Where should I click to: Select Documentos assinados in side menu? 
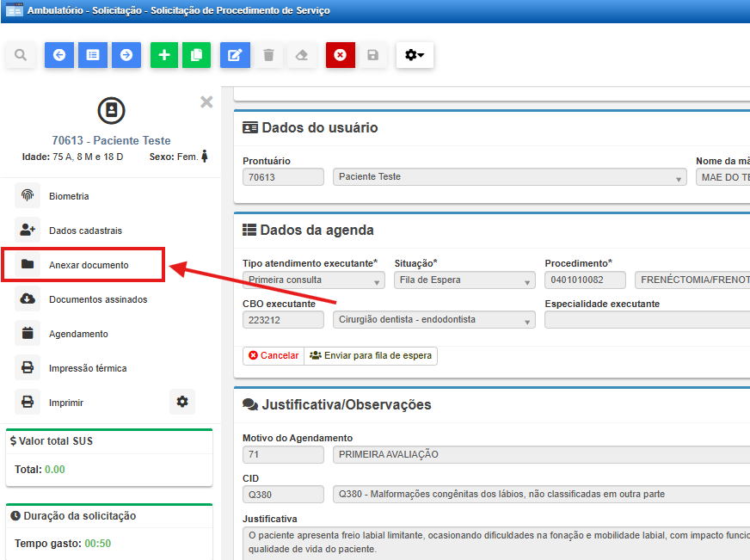[x=97, y=299]
